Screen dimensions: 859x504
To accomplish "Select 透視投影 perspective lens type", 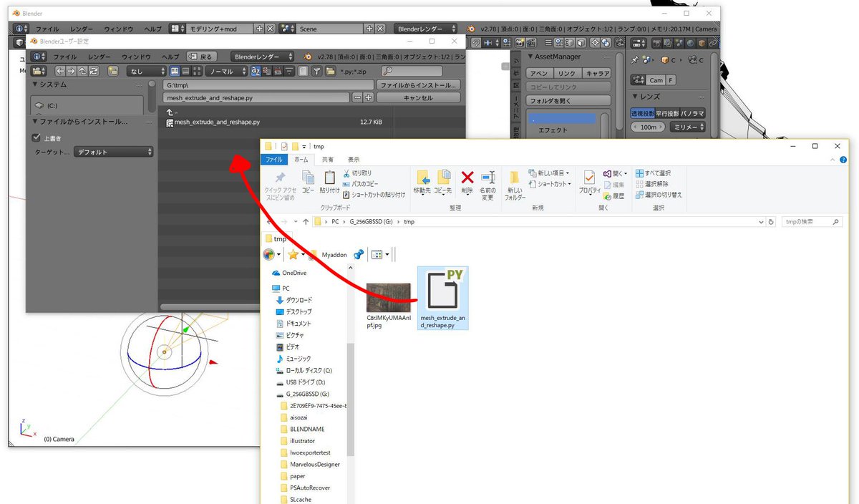I will [642, 113].
